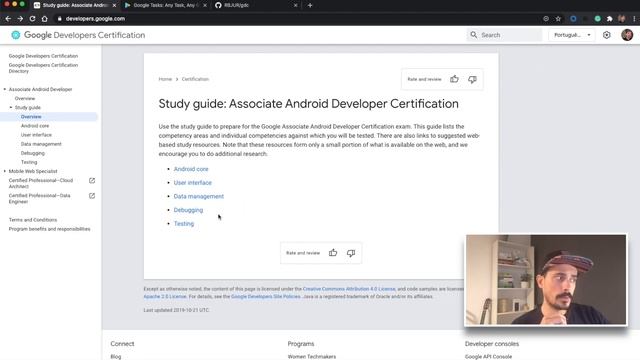Thumbs up in top Rate and review
Viewport: 640px width, 360px height.
point(454,79)
